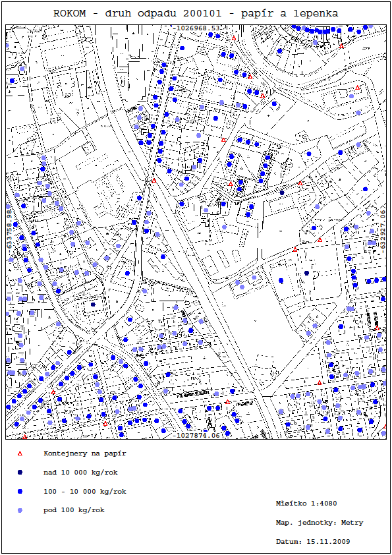
Task: Select 'papír a lepenka' in the title
Action: coord(289,14)
